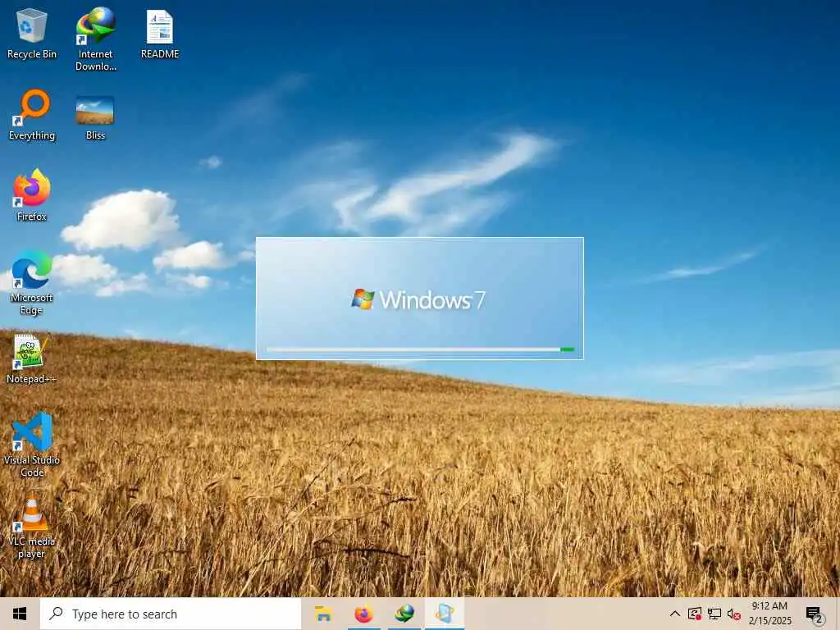The height and width of the screenshot is (630, 840).
Task: Select the Microsoft Edge desktop shortcut
Action: coord(32,282)
